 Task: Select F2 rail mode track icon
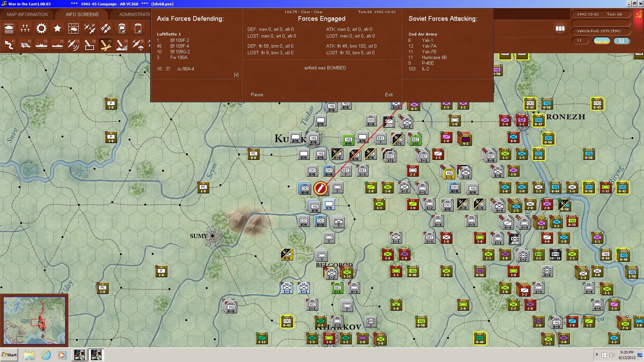pyautogui.click(x=25, y=45)
